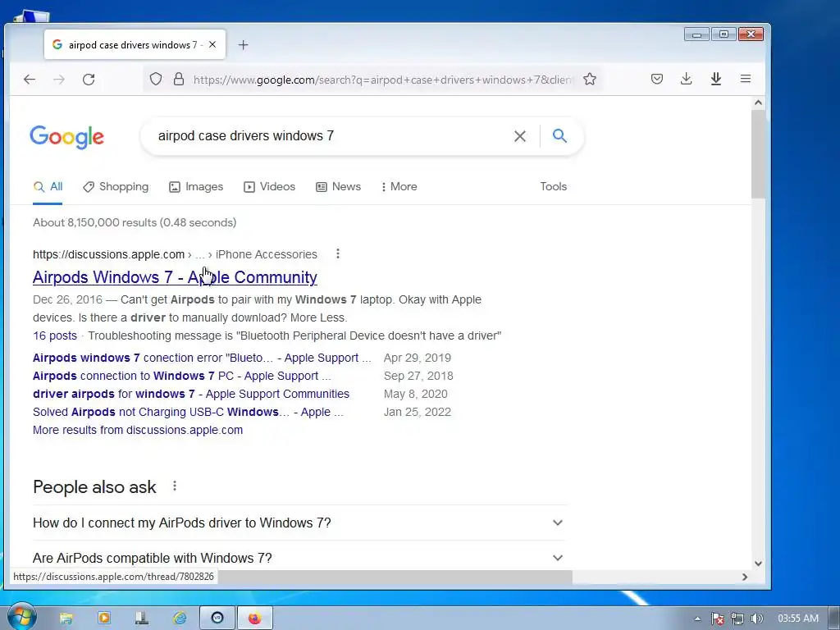Open options for discussions.apple.com result
Image resolution: width=840 pixels, height=630 pixels.
[337, 254]
